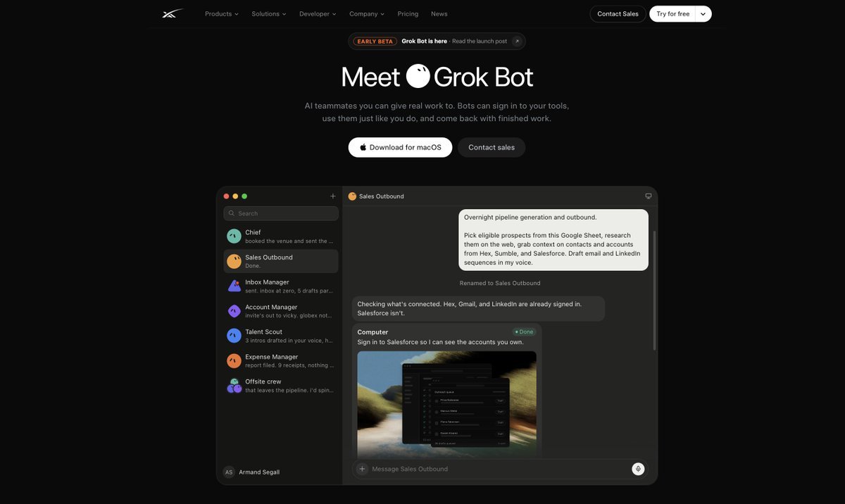Select the Inbox Manager avatar
The image size is (845, 504).
234,286
